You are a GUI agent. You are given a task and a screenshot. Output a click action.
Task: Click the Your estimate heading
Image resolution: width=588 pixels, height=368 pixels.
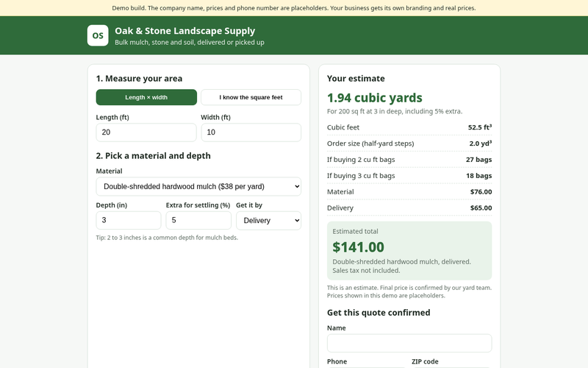[356, 79]
